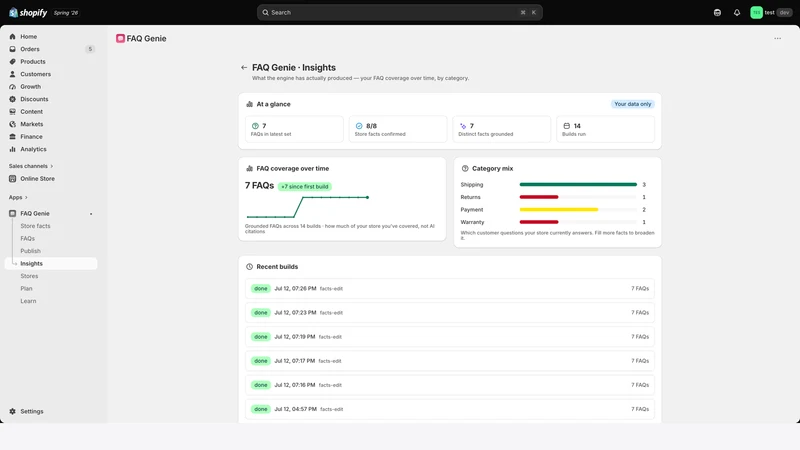Click into the Search field
Screen dimensions: 800x450
(399, 12)
